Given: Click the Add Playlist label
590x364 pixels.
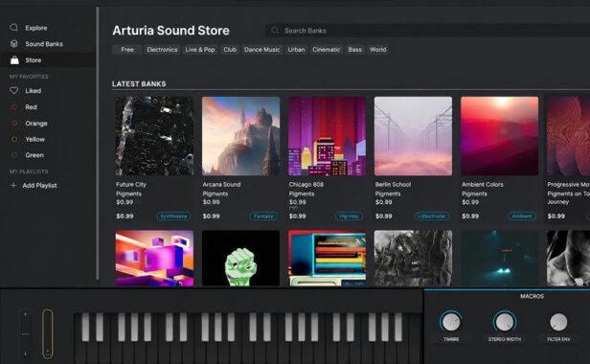Looking at the screenshot, I should click(x=39, y=186).
